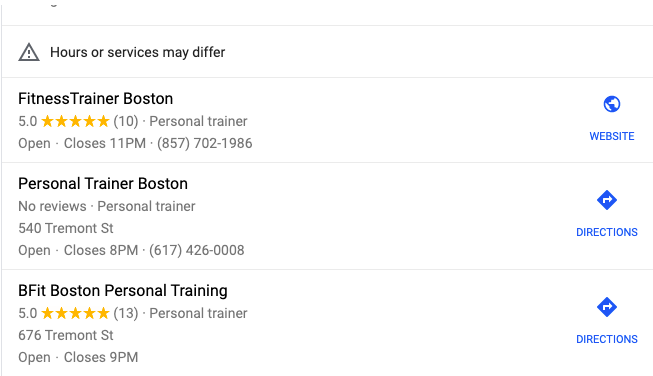Get directions icon for BFit Boston Personal Training
This screenshot has width=653, height=376.
click(607, 307)
